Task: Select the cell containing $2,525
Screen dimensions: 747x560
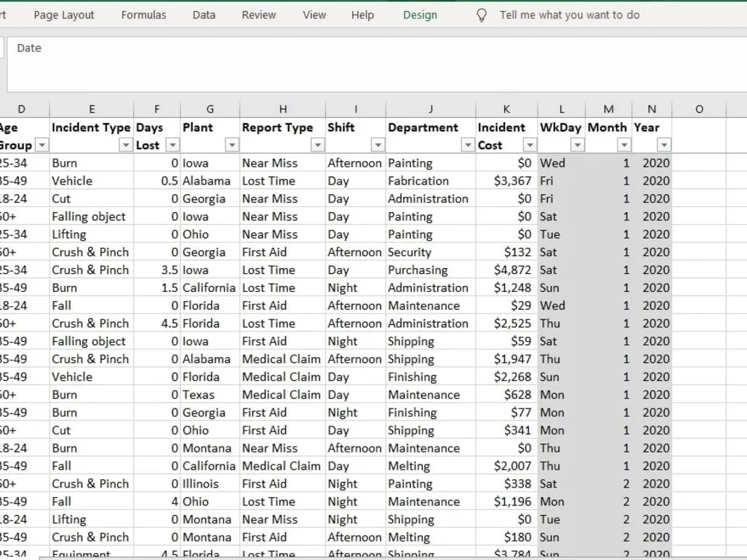Action: pyautogui.click(x=506, y=323)
